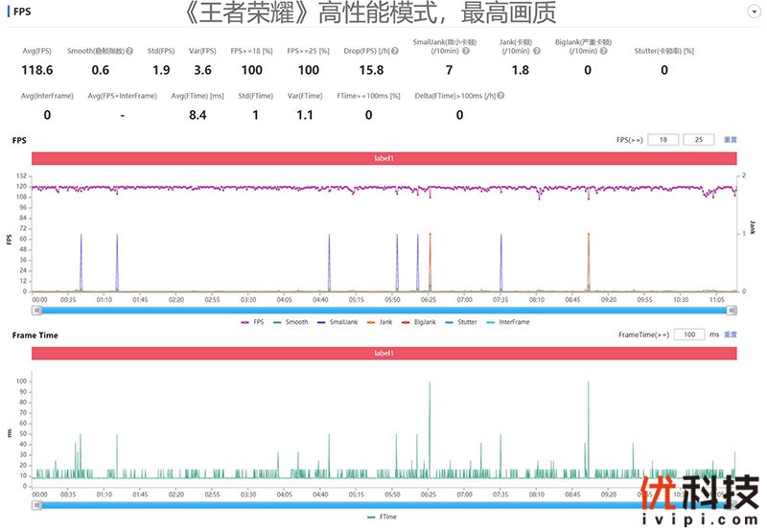This screenshot has height=532, width=767.
Task: Click the help icon beside Drop(FPS)
Action: pyautogui.click(x=393, y=50)
